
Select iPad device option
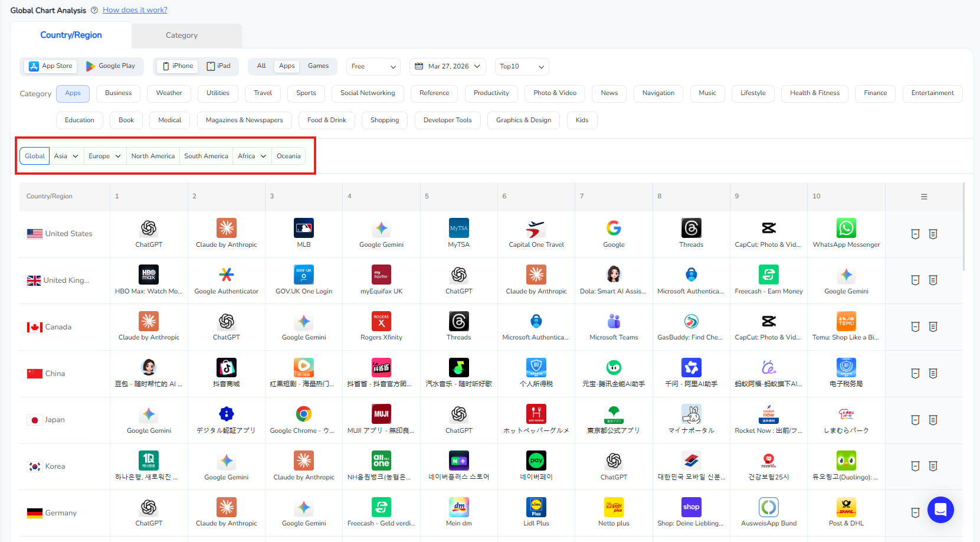218,66
